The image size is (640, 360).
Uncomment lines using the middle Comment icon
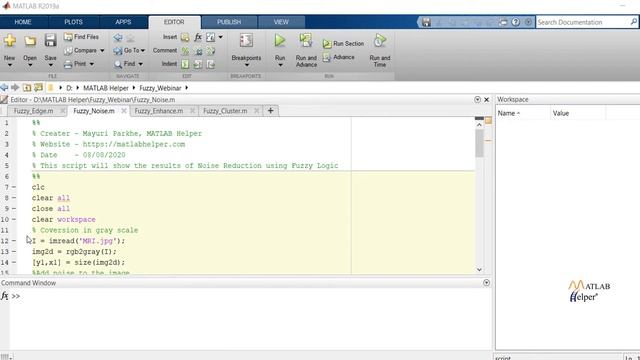point(198,51)
